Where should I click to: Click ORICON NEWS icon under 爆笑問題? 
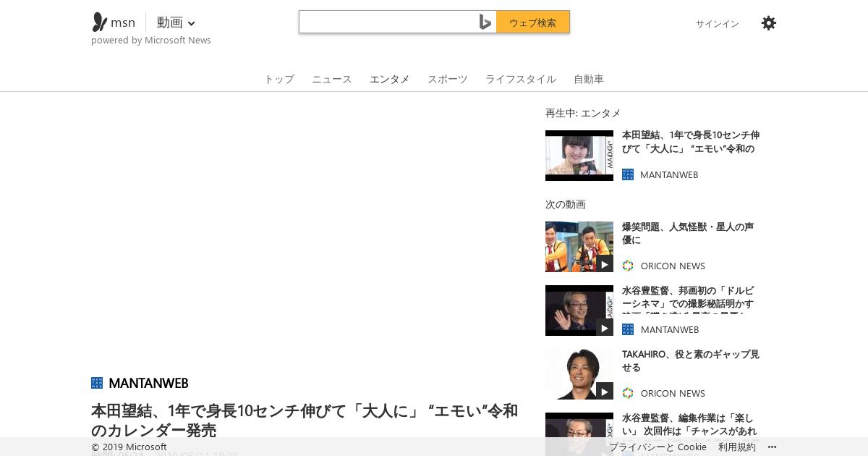tap(628, 266)
